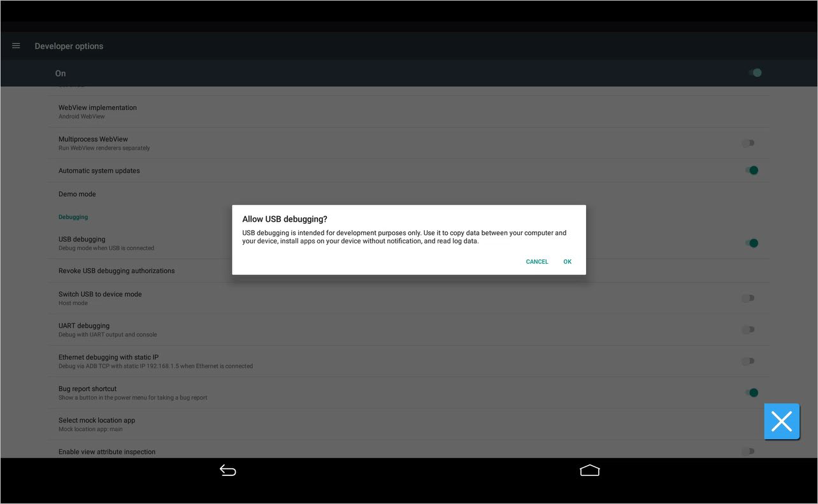Toggle the Bug report shortcut switch
The image size is (818, 504).
[x=752, y=392]
